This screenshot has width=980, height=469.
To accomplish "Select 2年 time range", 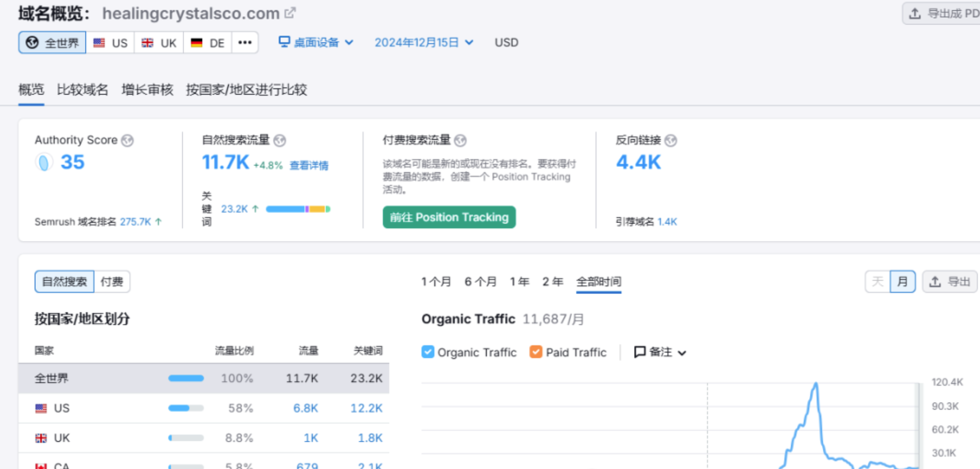I will coord(553,282).
